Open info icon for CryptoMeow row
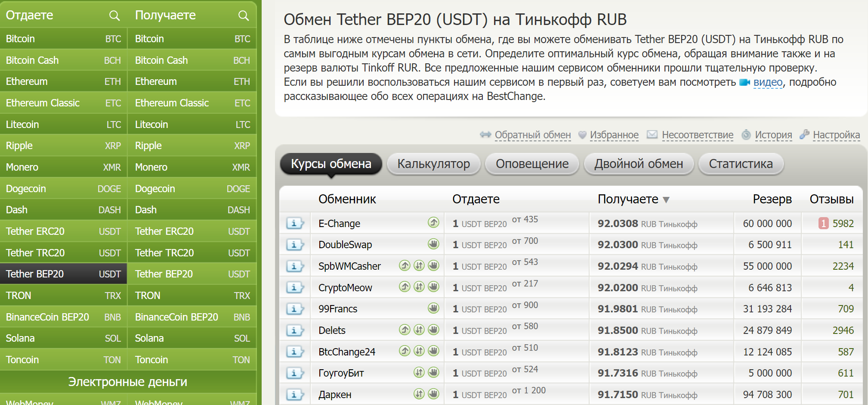 pyautogui.click(x=295, y=287)
